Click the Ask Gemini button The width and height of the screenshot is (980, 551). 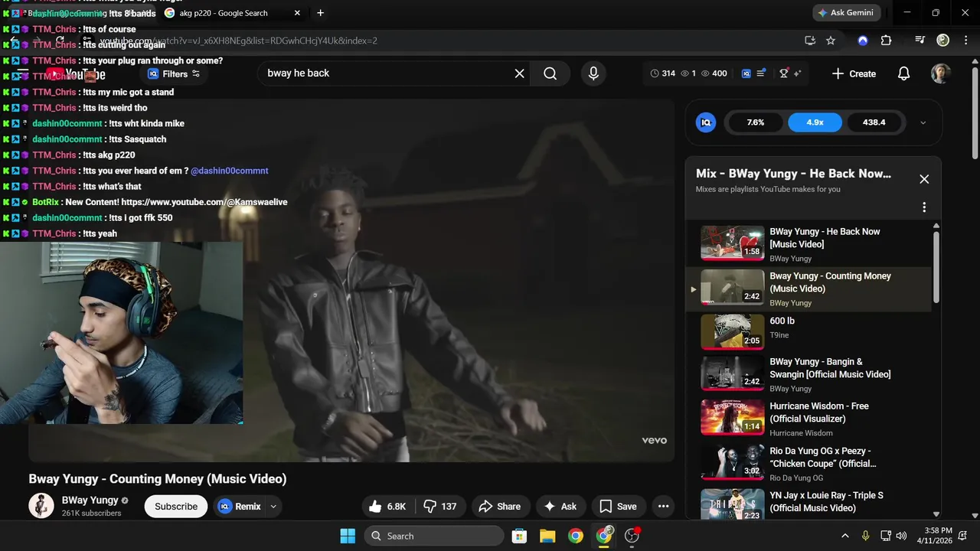[x=848, y=13]
